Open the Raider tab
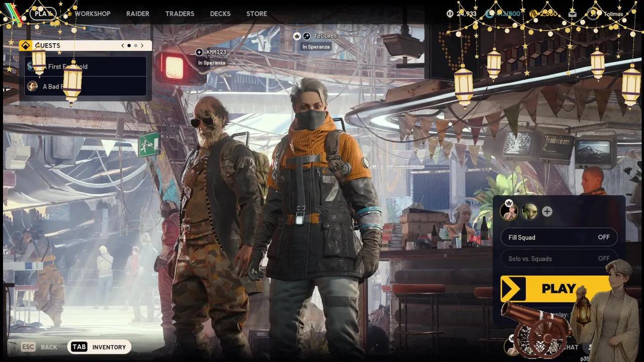Viewport: 644px width, 362px height. click(137, 14)
